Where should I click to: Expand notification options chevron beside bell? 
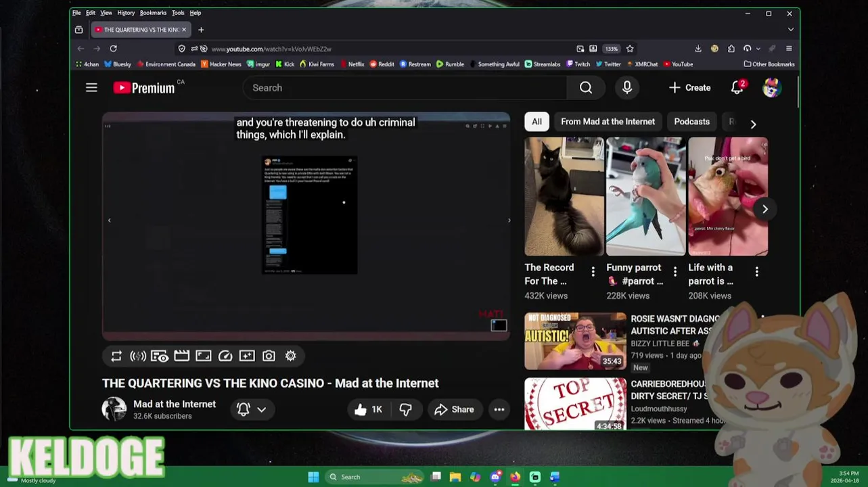tap(262, 409)
